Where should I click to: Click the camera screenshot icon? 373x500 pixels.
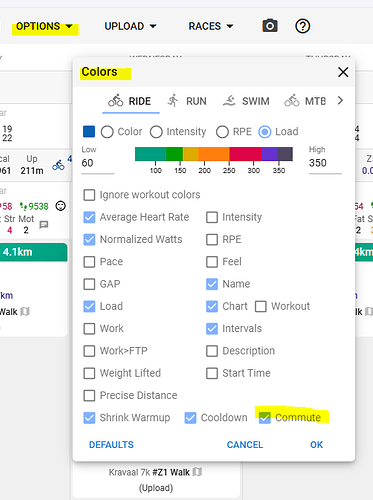point(270,26)
